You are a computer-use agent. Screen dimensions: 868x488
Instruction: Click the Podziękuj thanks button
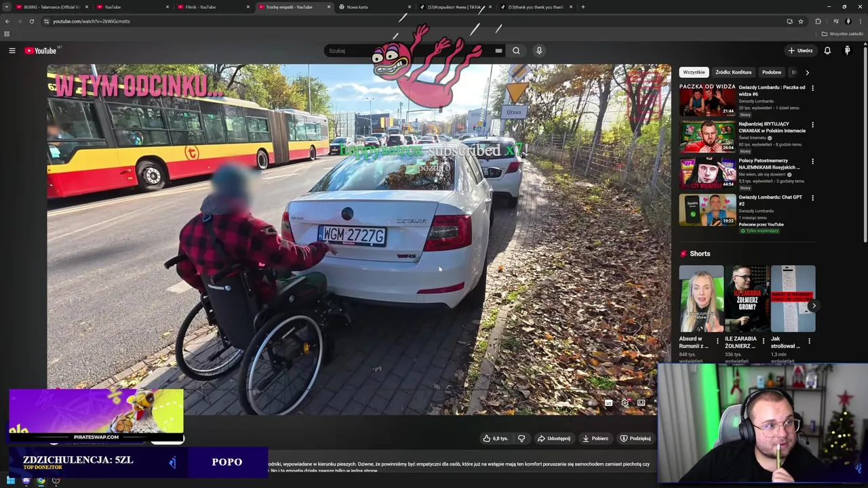tap(635, 439)
